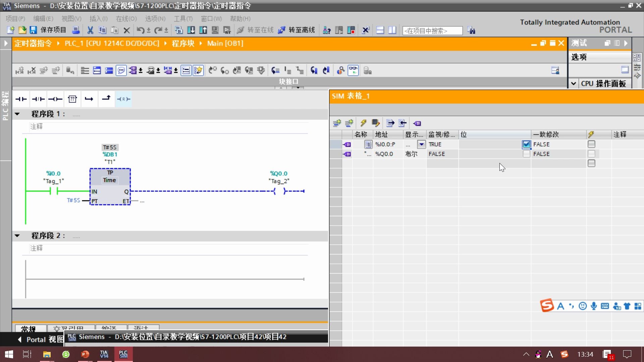Select the TP timer box T1

click(x=110, y=187)
